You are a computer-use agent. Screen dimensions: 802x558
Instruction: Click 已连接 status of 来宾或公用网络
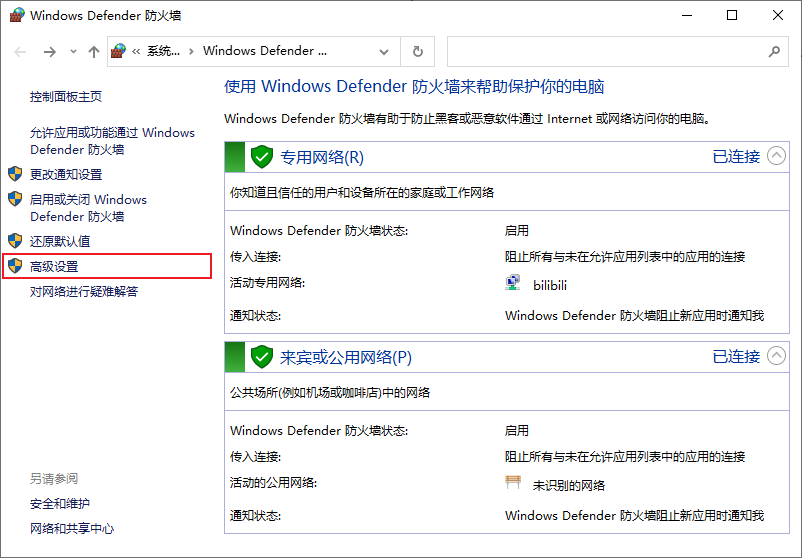(x=737, y=356)
